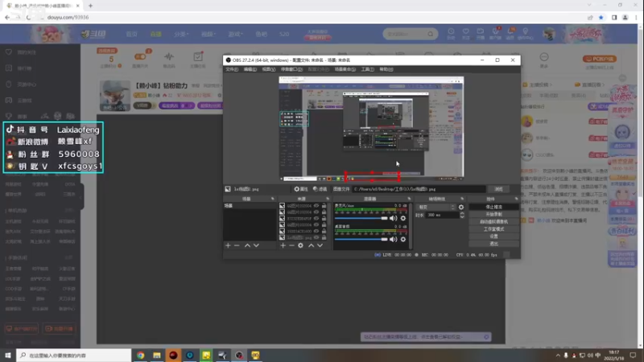
Task: Toggle visibility of third source in list
Action: [x=316, y=218]
